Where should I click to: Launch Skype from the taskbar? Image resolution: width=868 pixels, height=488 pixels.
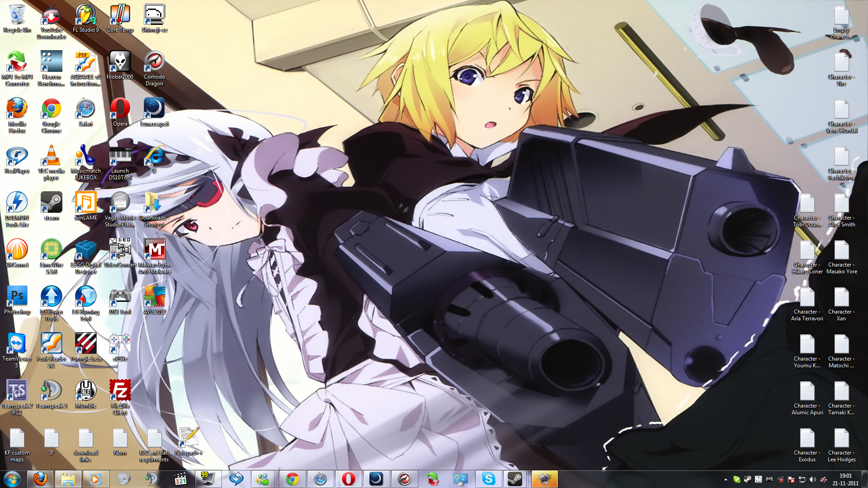point(488,479)
